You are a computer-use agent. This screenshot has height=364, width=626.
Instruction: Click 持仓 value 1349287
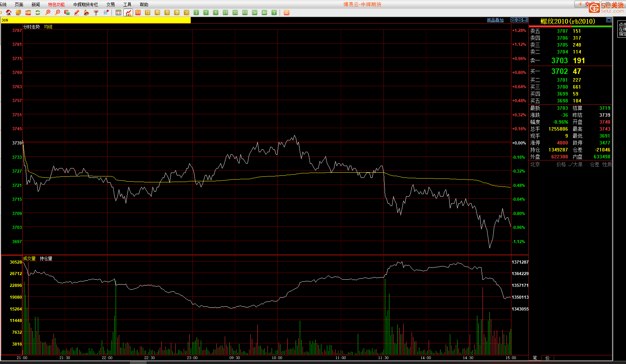[558, 150]
